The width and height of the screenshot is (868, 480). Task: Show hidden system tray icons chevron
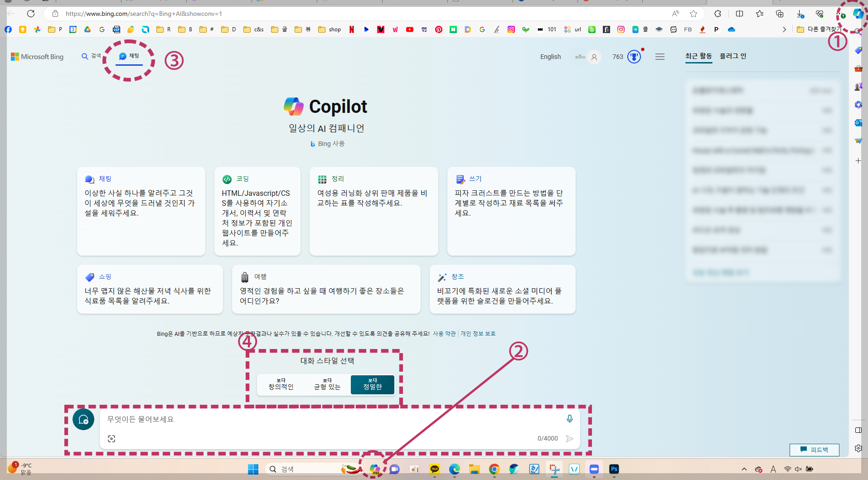tap(744, 469)
